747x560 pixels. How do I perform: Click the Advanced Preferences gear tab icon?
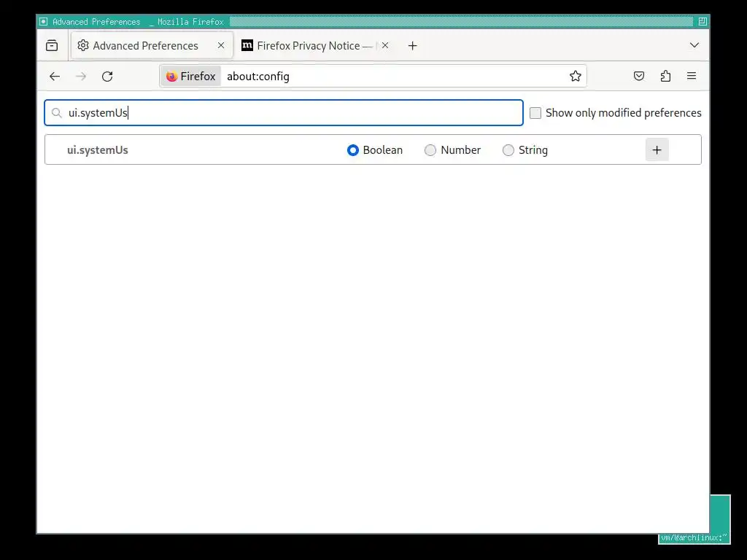pos(83,45)
